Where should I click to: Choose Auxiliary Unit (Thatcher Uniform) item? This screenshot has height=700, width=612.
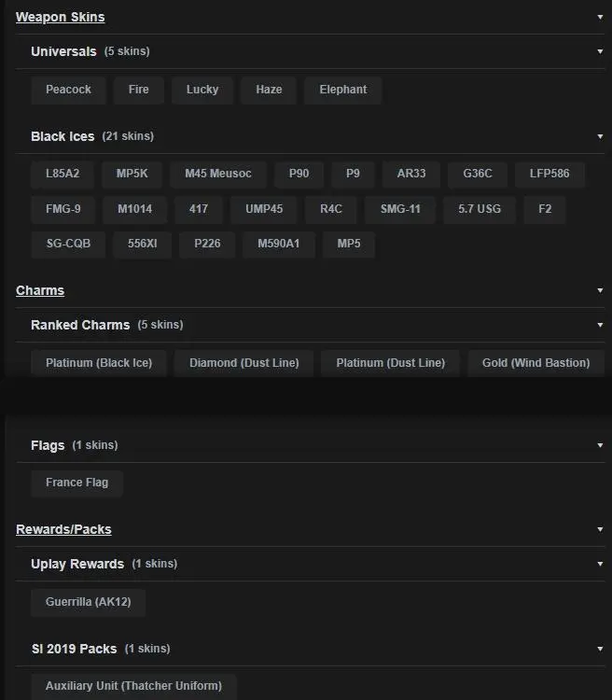tap(133, 686)
